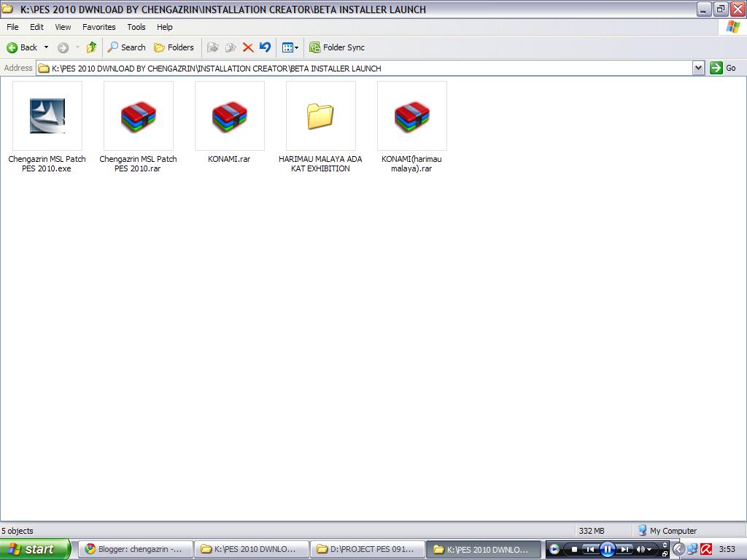747x560 pixels.
Task: Open the Edit menu
Action: [36, 27]
